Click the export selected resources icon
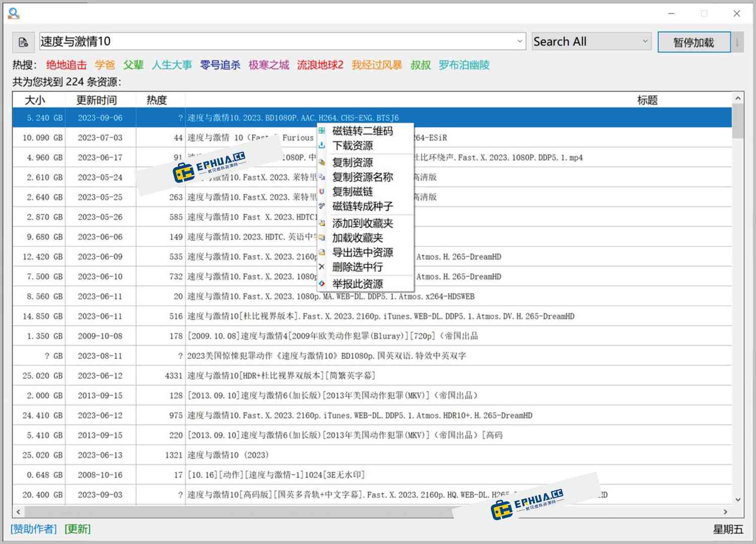756x544 pixels. (x=322, y=252)
